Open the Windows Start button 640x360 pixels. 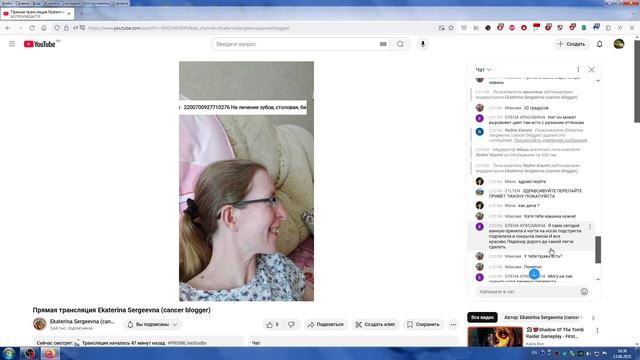9,353
